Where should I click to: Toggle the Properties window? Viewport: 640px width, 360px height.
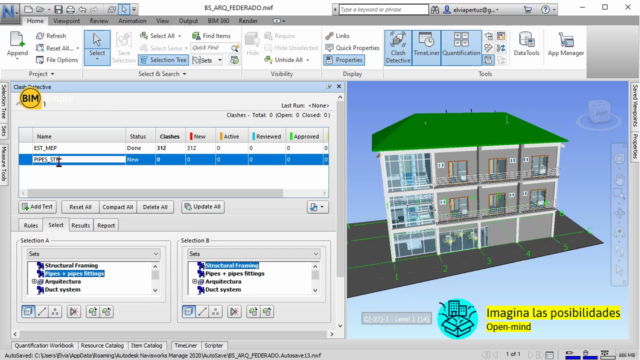(344, 60)
